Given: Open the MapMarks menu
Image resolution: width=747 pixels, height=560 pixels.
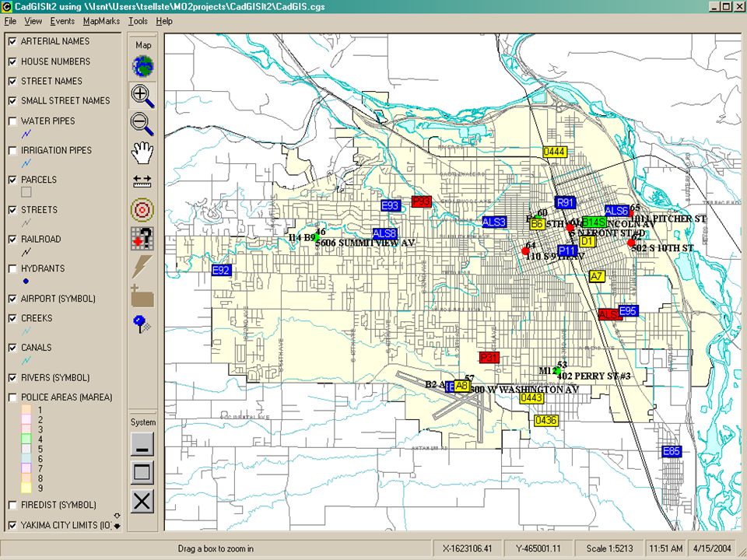Looking at the screenshot, I should coord(101,21).
